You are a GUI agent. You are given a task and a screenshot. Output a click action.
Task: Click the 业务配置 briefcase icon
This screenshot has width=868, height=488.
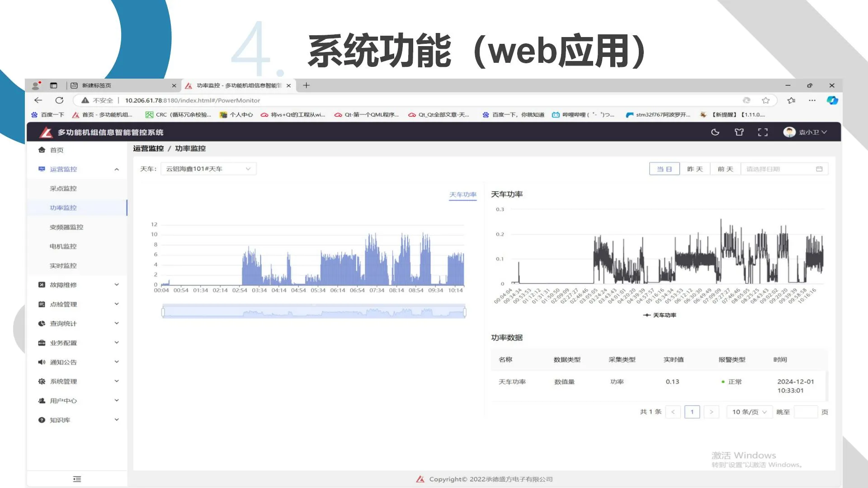point(42,343)
